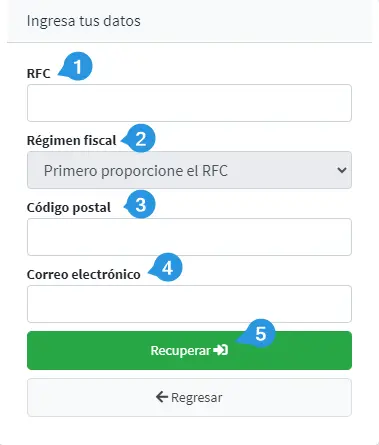Image resolution: width=379 pixels, height=445 pixels.
Task: Click 'Primero proporcione el RFC' placeholder text
Action: click(x=136, y=171)
